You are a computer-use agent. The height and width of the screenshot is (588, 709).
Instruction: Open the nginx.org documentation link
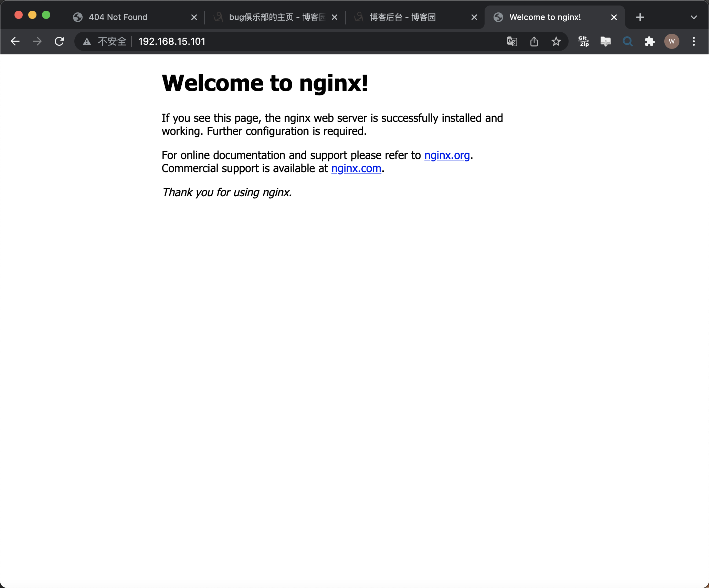(447, 155)
